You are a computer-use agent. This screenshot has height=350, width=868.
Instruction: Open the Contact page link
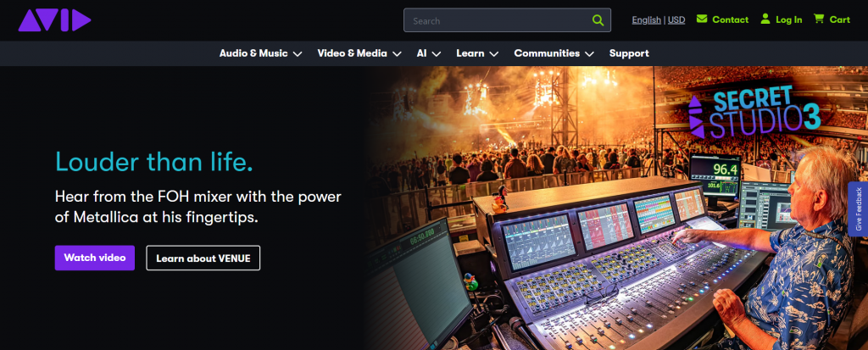pos(730,20)
